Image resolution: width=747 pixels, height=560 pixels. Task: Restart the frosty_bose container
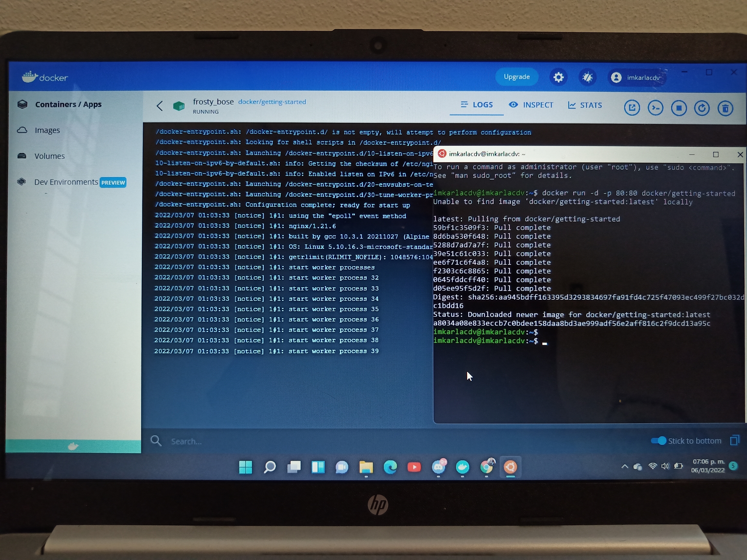702,108
